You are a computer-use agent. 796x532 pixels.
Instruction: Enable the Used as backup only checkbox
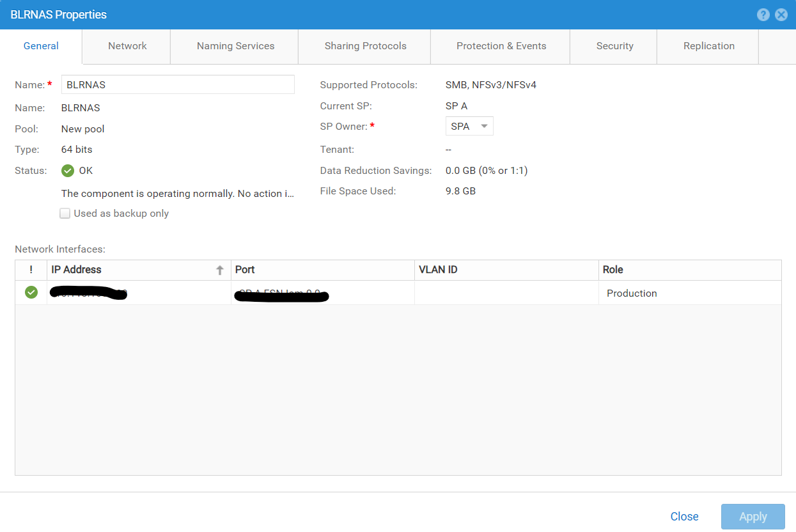coord(65,213)
